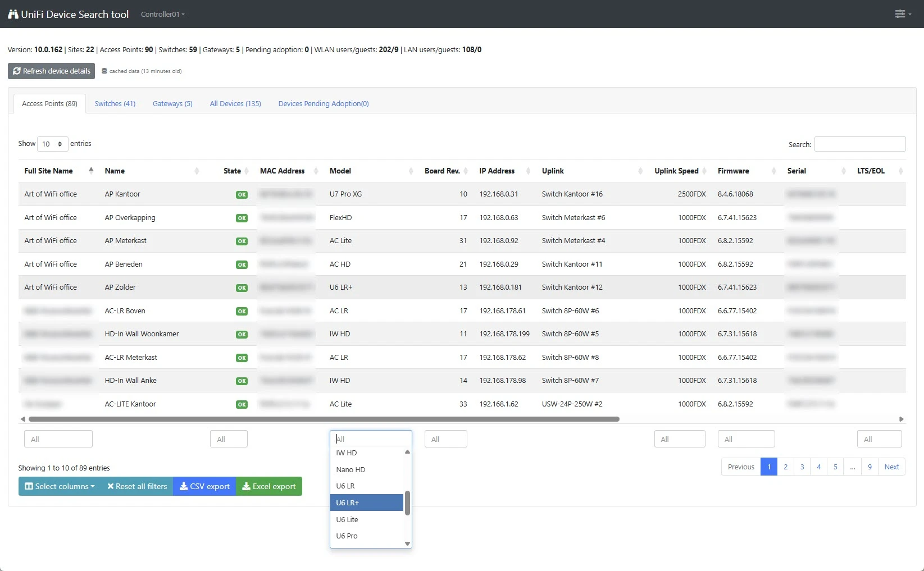The height and width of the screenshot is (571, 924).
Task: Sort by Uplink column arrows
Action: click(640, 171)
